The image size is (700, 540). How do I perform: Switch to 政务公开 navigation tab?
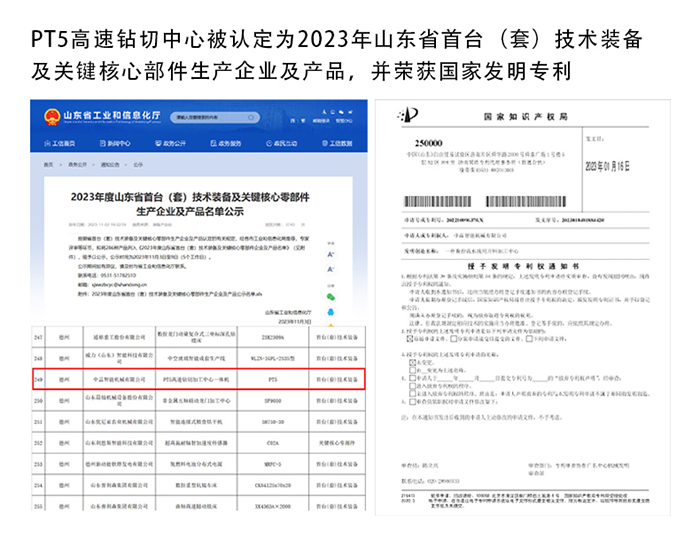click(170, 143)
